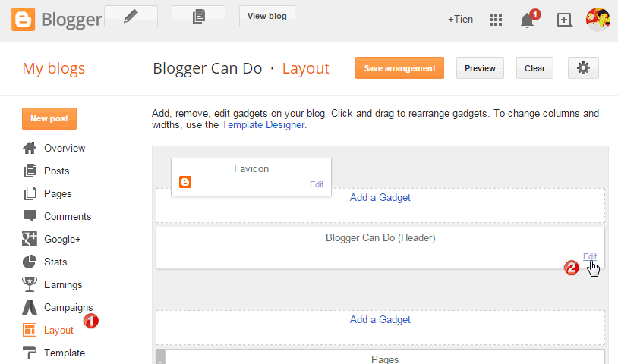
Task: Click the Layout icon in sidebar
Action: pos(30,330)
